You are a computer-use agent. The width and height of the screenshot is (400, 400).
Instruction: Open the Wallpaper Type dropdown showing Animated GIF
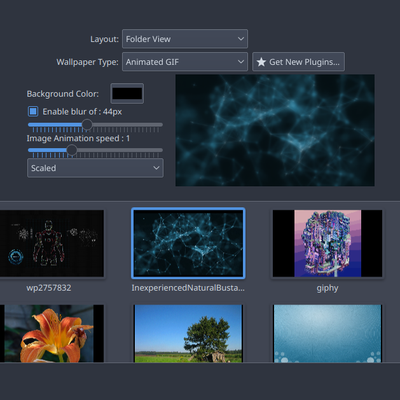pyautogui.click(x=185, y=62)
